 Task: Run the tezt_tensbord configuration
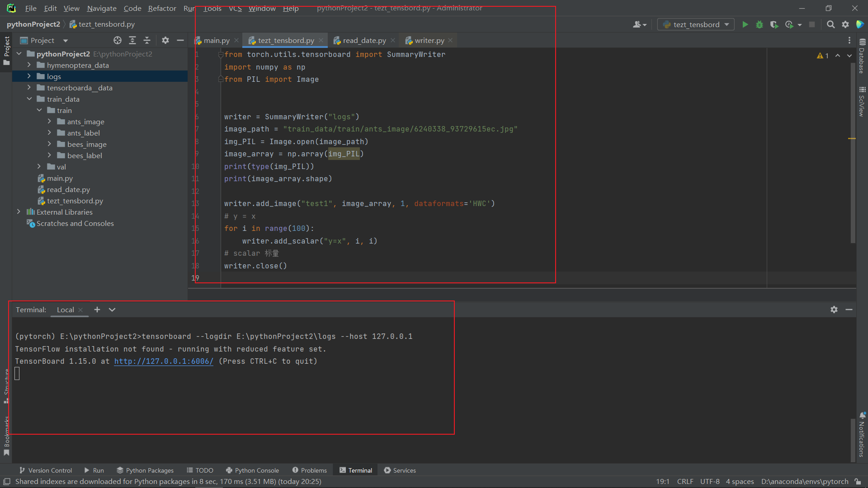[745, 24]
